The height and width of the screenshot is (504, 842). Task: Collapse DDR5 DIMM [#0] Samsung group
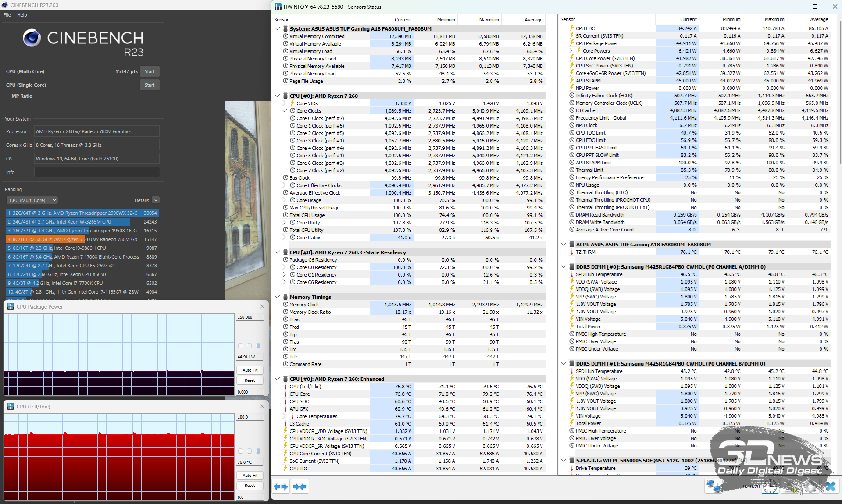point(564,267)
